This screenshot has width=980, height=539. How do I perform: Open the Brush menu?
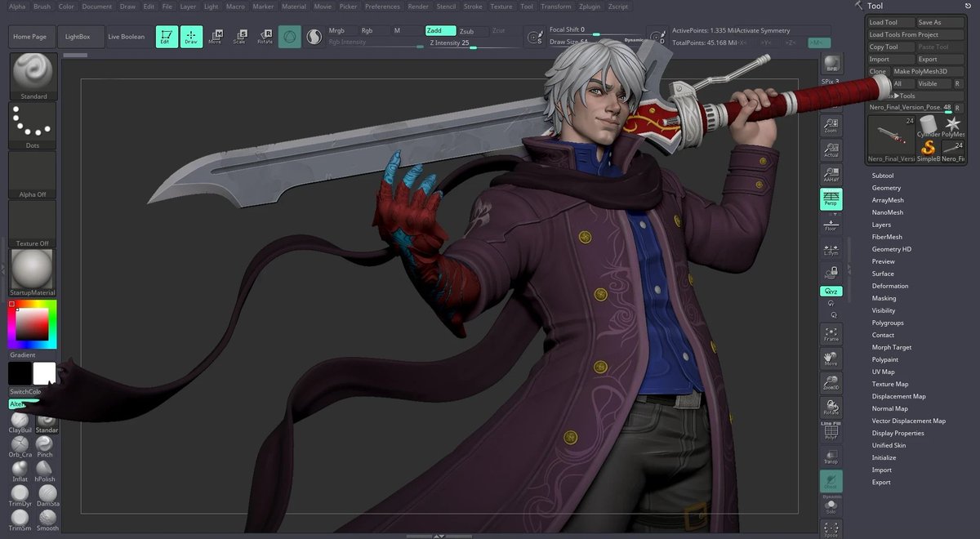click(x=42, y=6)
